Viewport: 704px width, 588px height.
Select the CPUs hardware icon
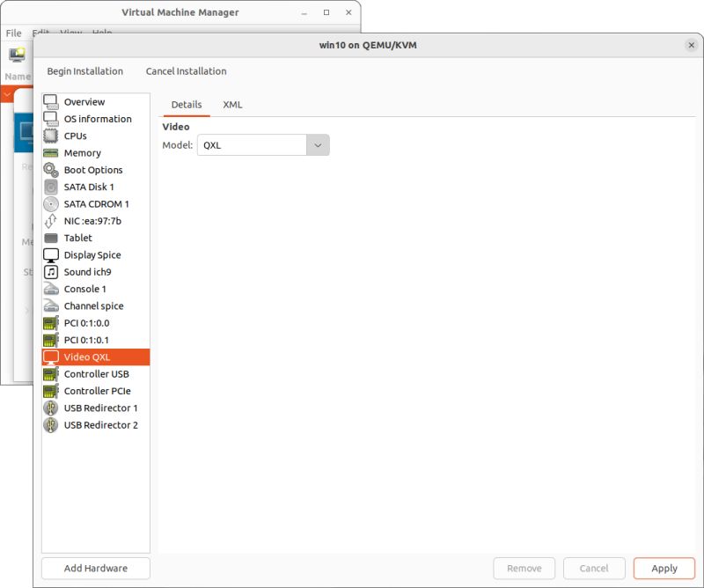pos(52,136)
